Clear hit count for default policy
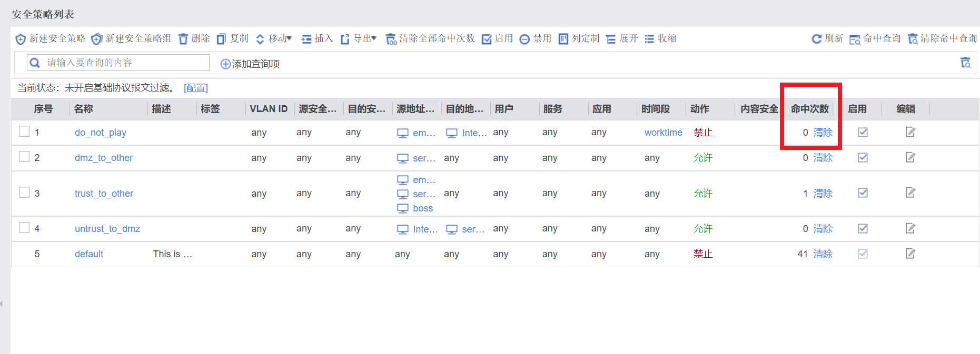 (823, 254)
